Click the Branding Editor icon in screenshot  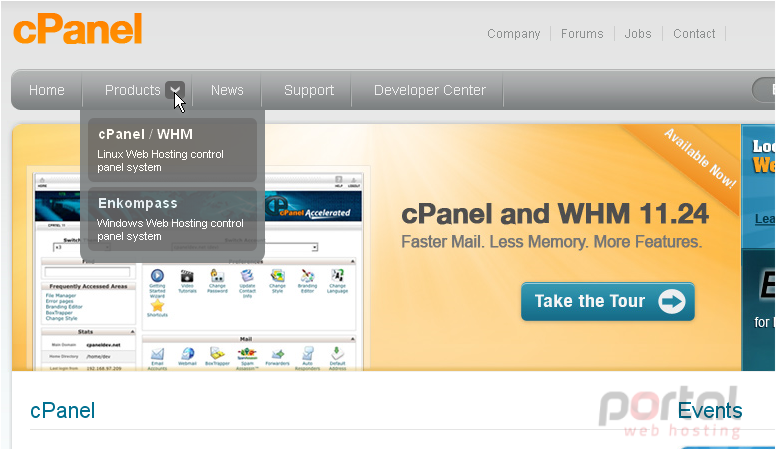click(x=307, y=275)
